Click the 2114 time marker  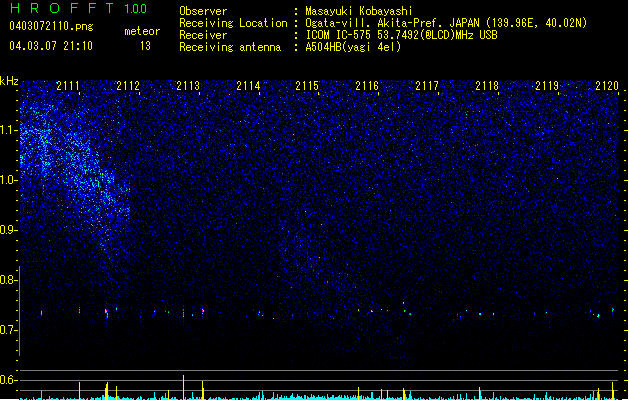coord(248,86)
